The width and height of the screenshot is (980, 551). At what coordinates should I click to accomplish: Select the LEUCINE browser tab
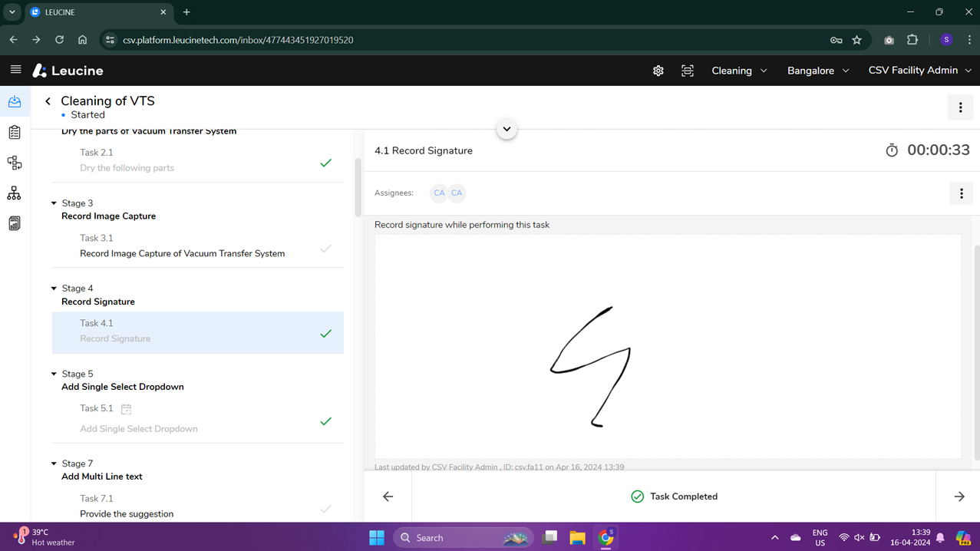[x=98, y=12]
